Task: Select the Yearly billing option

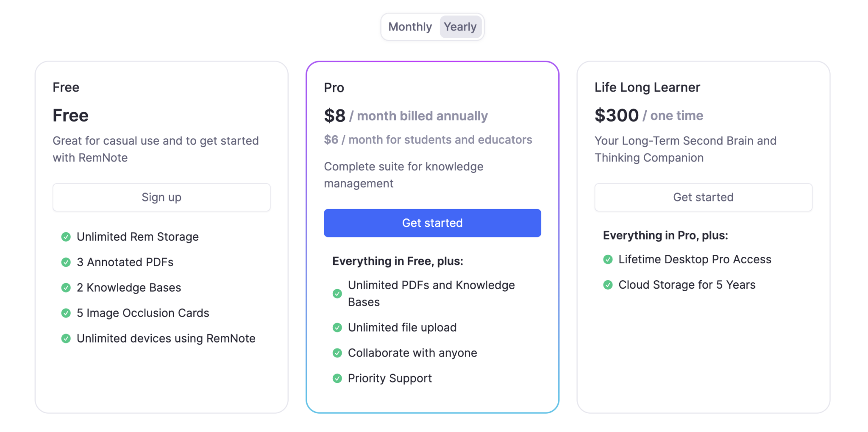Action: tap(461, 26)
